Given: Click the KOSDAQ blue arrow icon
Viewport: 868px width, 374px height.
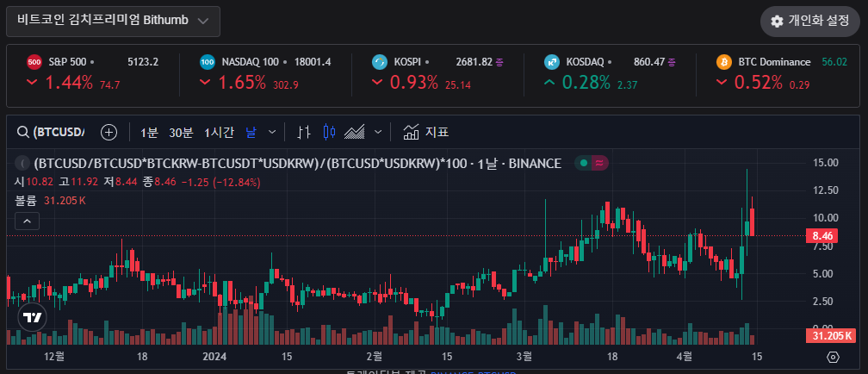Looking at the screenshot, I should point(551,62).
